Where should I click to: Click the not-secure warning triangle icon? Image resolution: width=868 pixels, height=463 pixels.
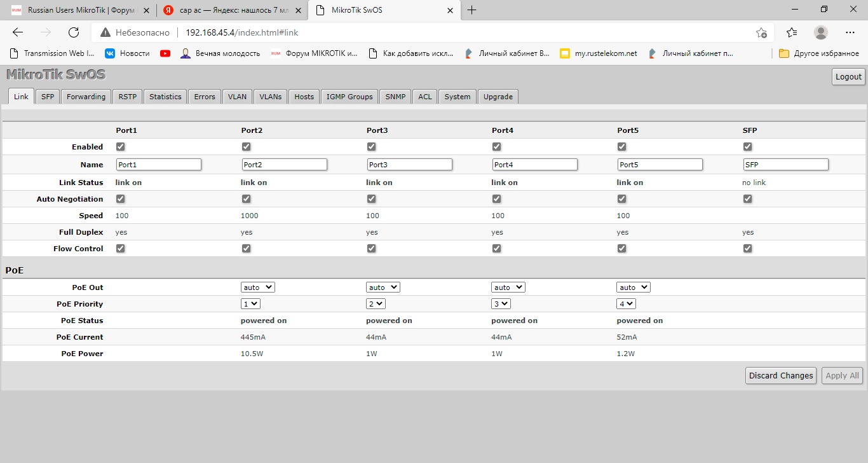pos(105,32)
